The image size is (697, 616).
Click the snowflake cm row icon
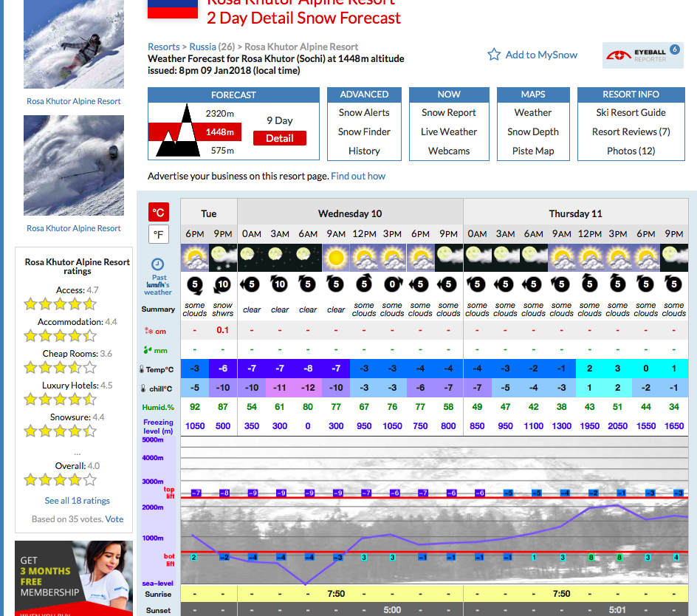pos(148,331)
